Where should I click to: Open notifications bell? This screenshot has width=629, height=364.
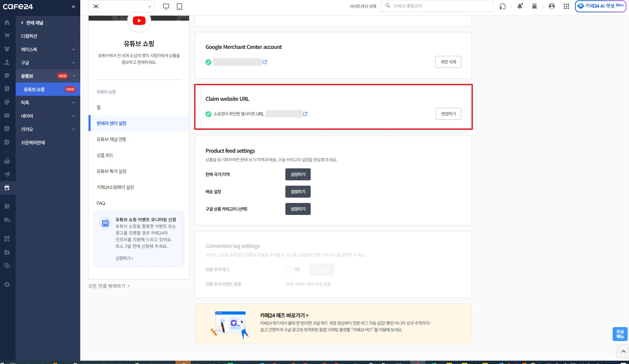coord(520,6)
